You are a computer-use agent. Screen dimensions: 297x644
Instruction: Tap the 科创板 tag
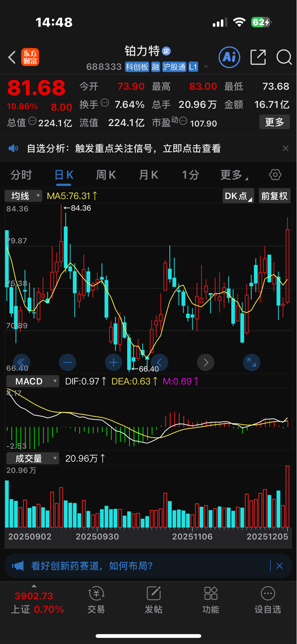click(137, 67)
